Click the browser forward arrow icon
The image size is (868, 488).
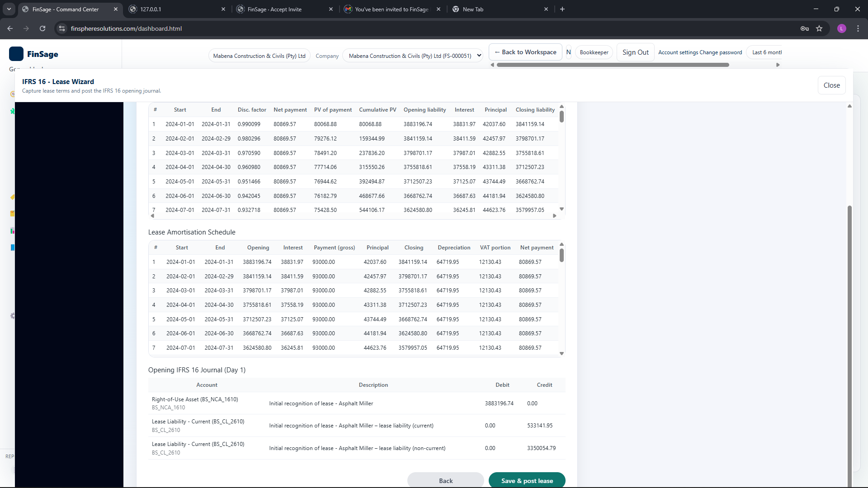[26, 28]
